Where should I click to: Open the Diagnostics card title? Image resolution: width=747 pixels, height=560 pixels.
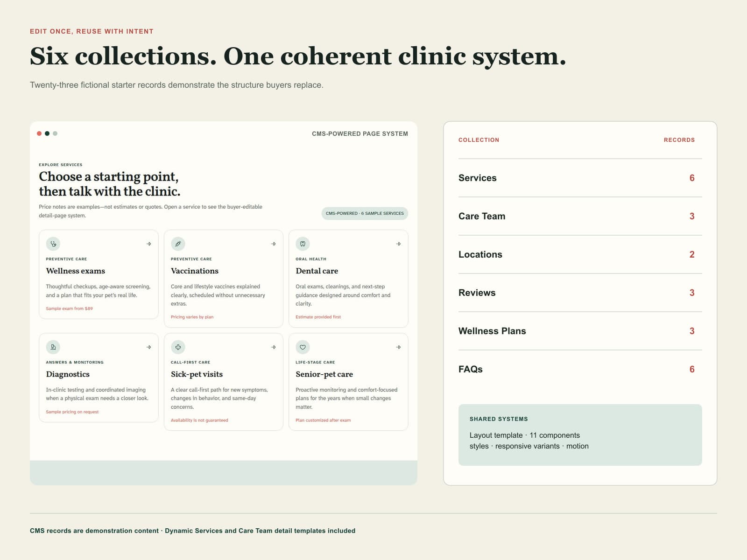68,374
